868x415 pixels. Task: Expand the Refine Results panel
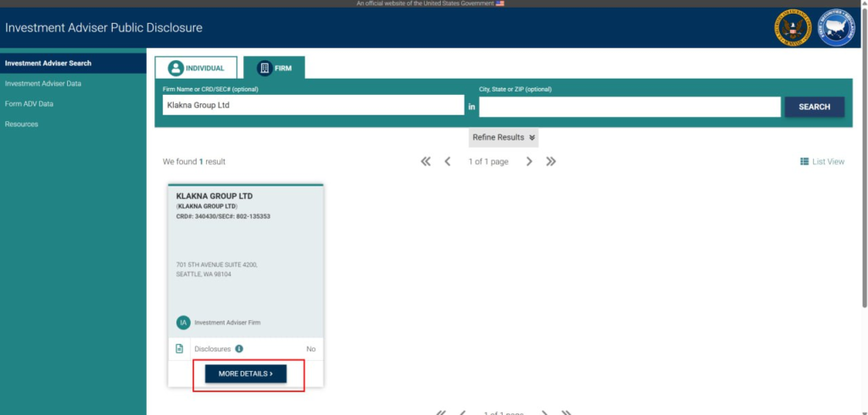[x=504, y=137]
